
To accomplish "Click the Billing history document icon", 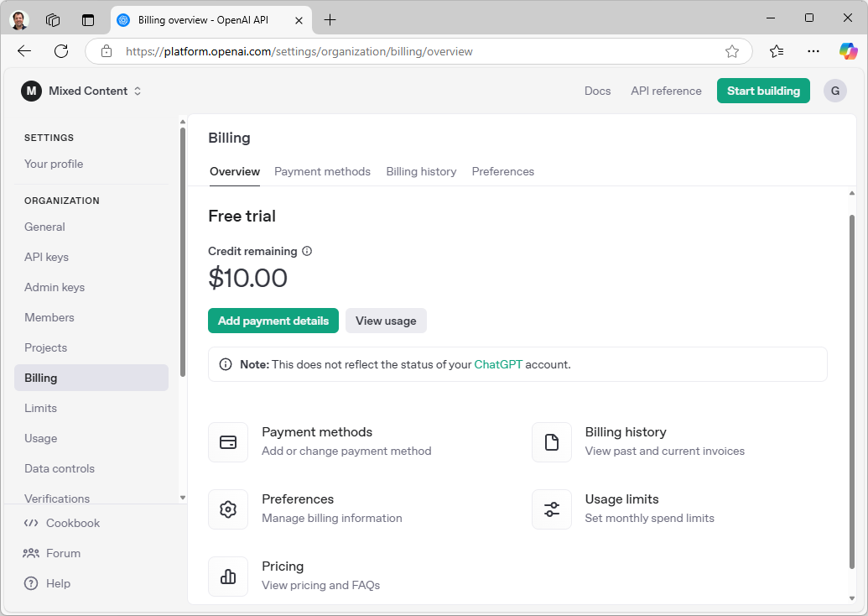I will 552,442.
